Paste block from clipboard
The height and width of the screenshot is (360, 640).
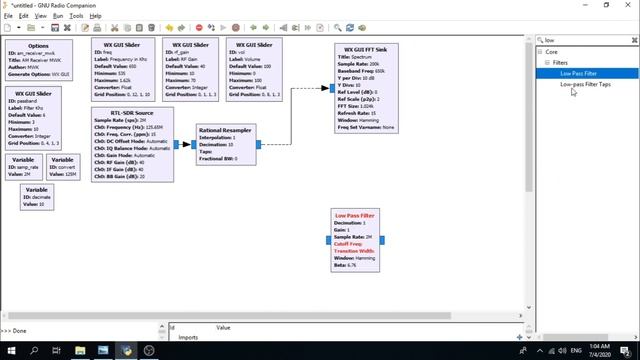click(x=139, y=28)
